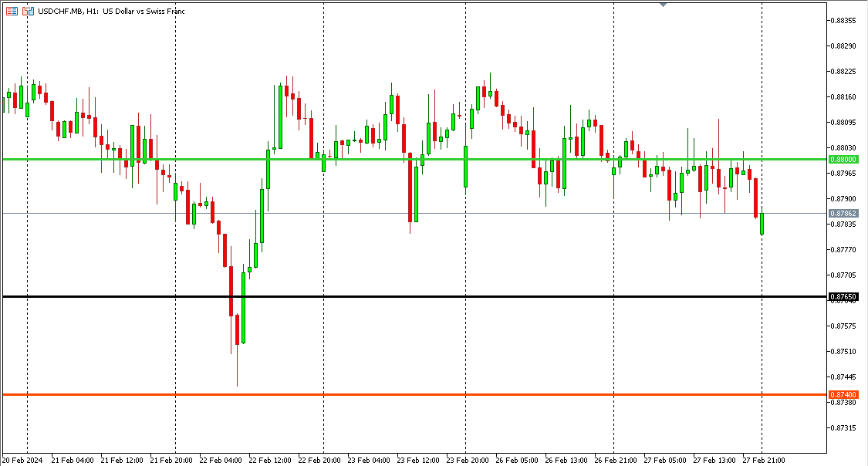Click the 0.87965 price axis value
Image resolution: width=868 pixels, height=466 pixels.
(x=843, y=174)
